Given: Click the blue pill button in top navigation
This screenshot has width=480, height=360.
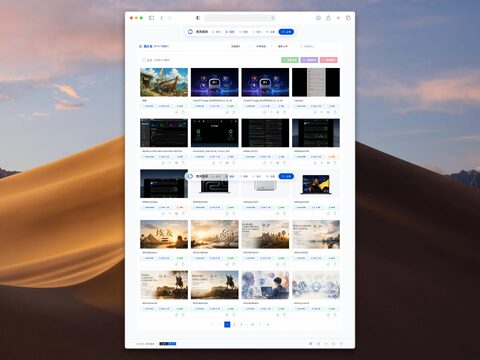Looking at the screenshot, I should click(x=286, y=32).
